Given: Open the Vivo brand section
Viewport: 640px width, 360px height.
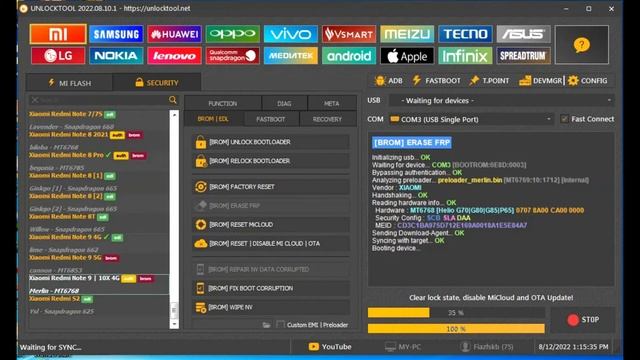Looking at the screenshot, I should [291, 34].
